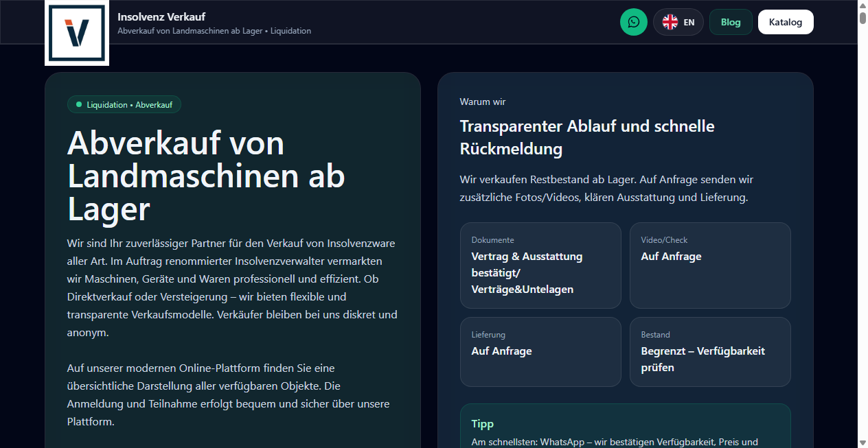Screen dimensions: 868x448
Task: Click the Insolvenz Verkauf V logo
Action: coord(77,33)
